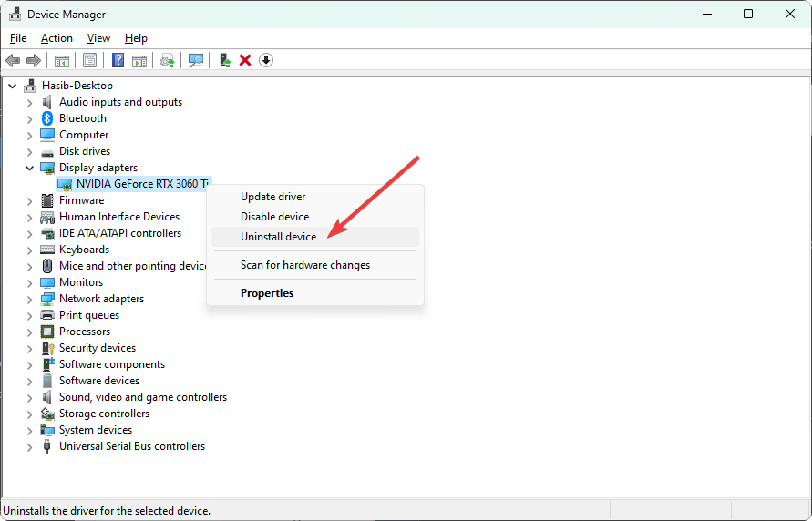The image size is (812, 521).
Task: Select the Bluetooth icon in the device tree
Action: tap(47, 118)
